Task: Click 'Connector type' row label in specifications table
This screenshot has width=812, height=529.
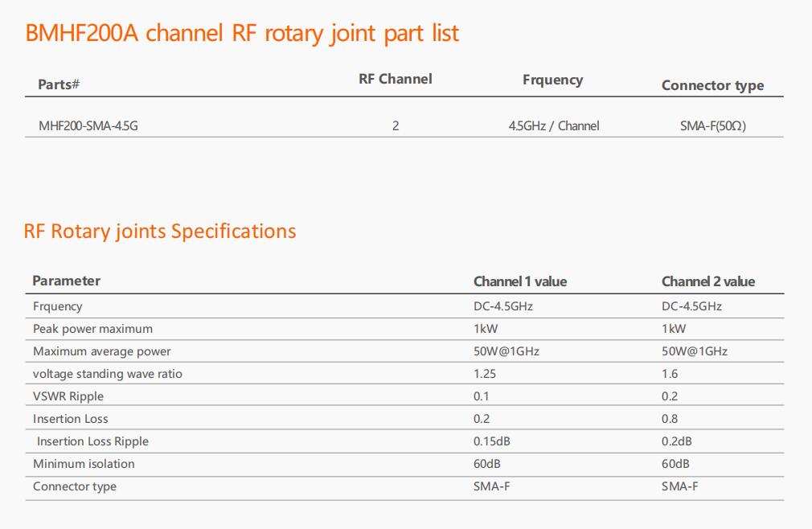Action: coord(75,486)
